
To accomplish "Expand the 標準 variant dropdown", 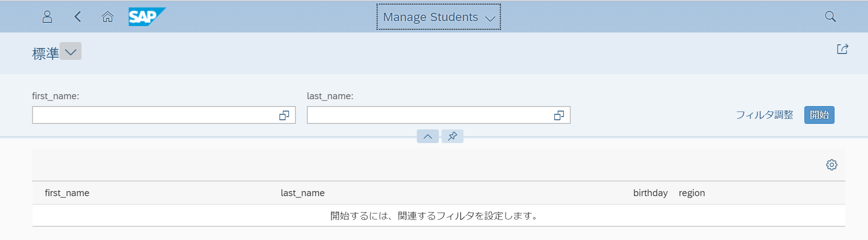I will [71, 52].
